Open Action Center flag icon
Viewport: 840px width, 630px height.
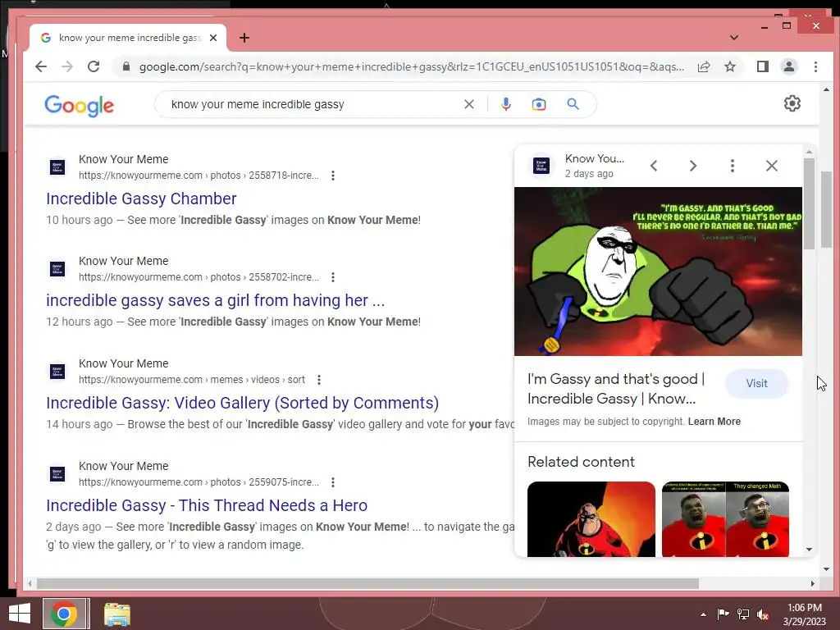(723, 614)
